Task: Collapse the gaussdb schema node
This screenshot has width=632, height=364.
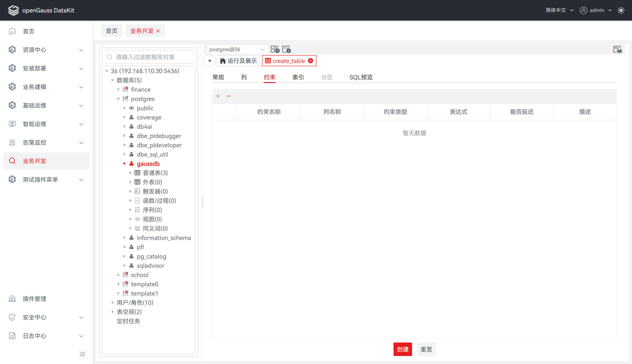Action: tap(124, 164)
